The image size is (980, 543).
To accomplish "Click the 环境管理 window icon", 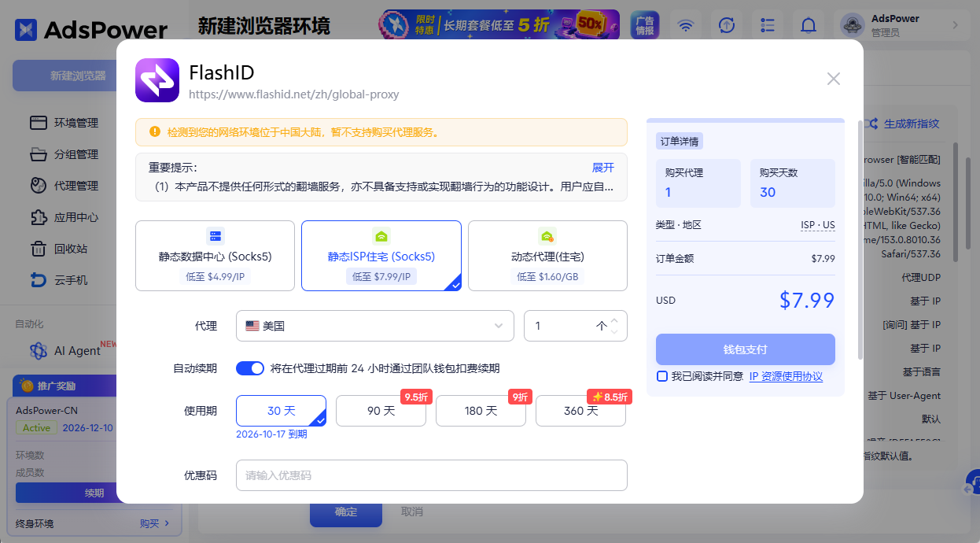I will 39,123.
